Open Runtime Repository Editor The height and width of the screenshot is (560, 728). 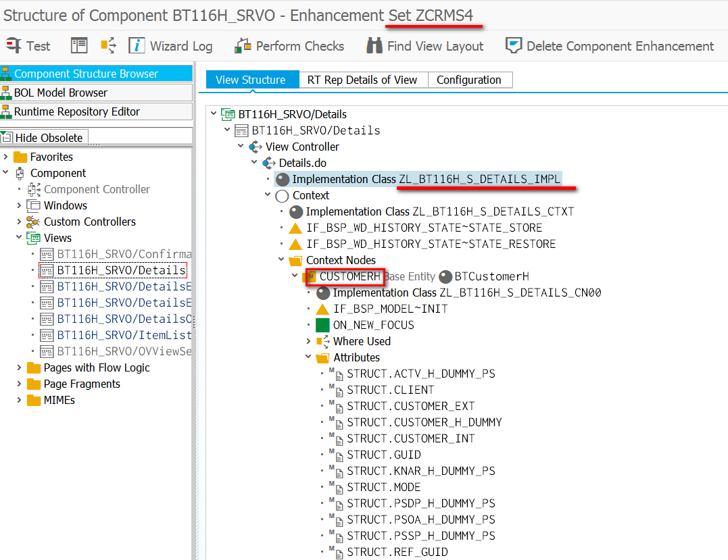click(96, 112)
